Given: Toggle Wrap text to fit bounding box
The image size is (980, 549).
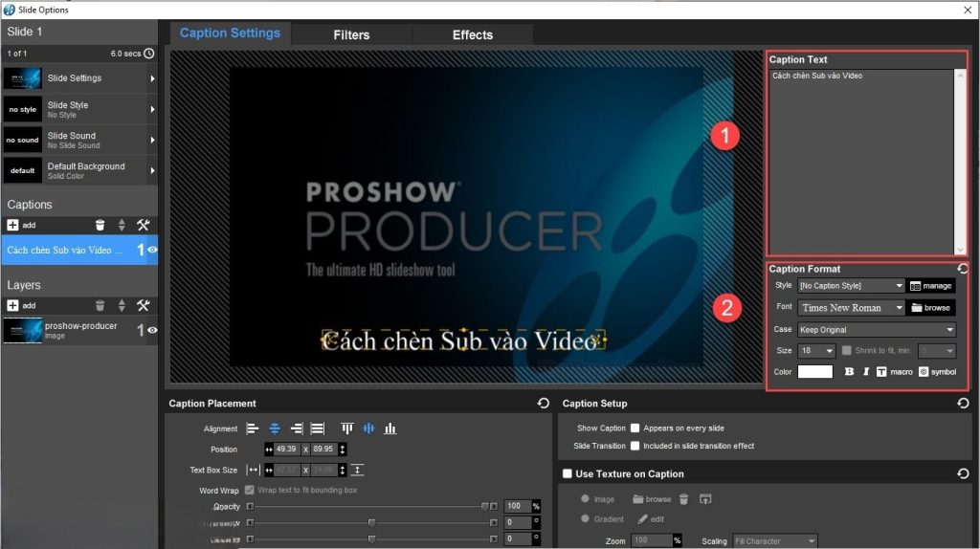Looking at the screenshot, I should pyautogui.click(x=250, y=491).
